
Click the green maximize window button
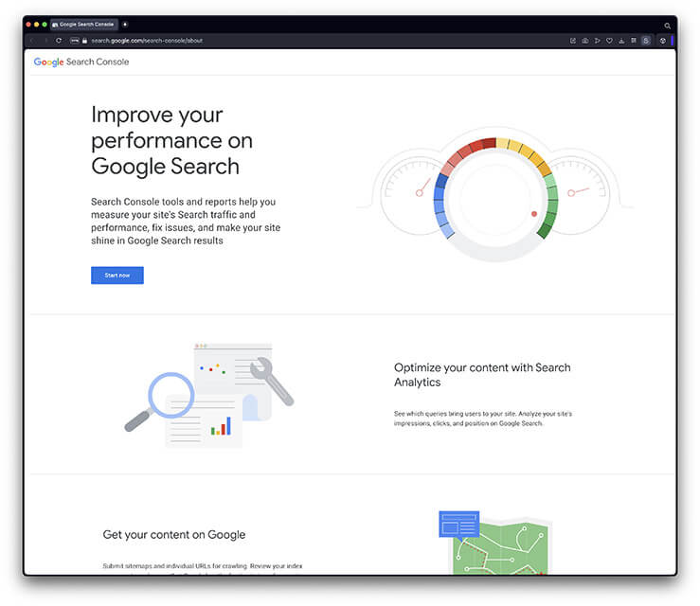[45, 25]
